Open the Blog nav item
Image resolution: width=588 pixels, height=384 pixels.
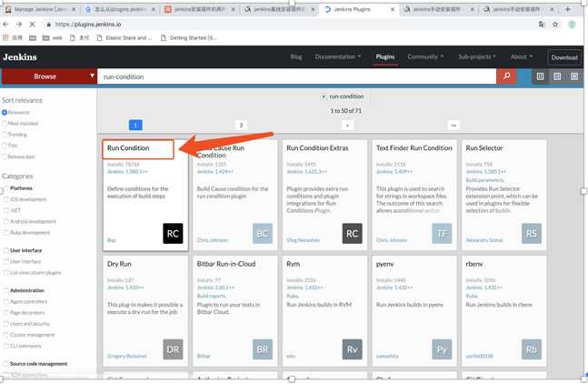pyautogui.click(x=296, y=56)
